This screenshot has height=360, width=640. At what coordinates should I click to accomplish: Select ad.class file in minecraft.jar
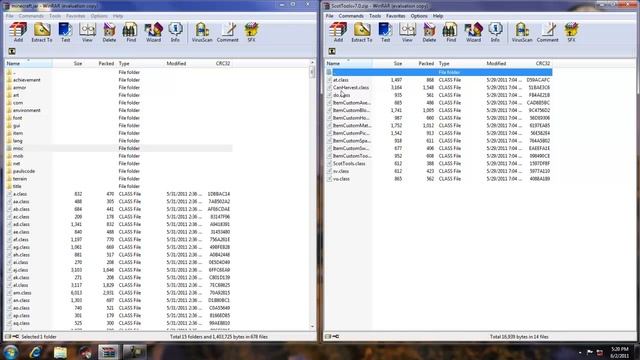[x=21, y=224]
